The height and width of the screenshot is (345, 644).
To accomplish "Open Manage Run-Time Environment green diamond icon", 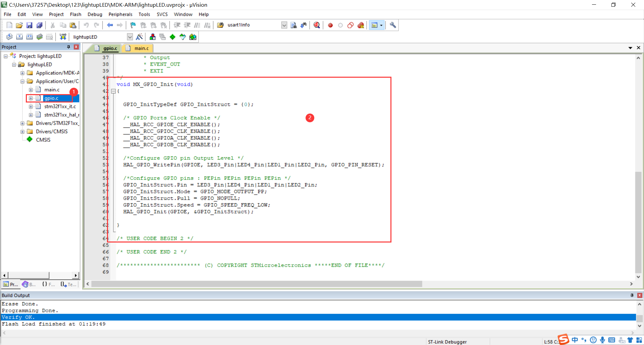I will coord(172,37).
